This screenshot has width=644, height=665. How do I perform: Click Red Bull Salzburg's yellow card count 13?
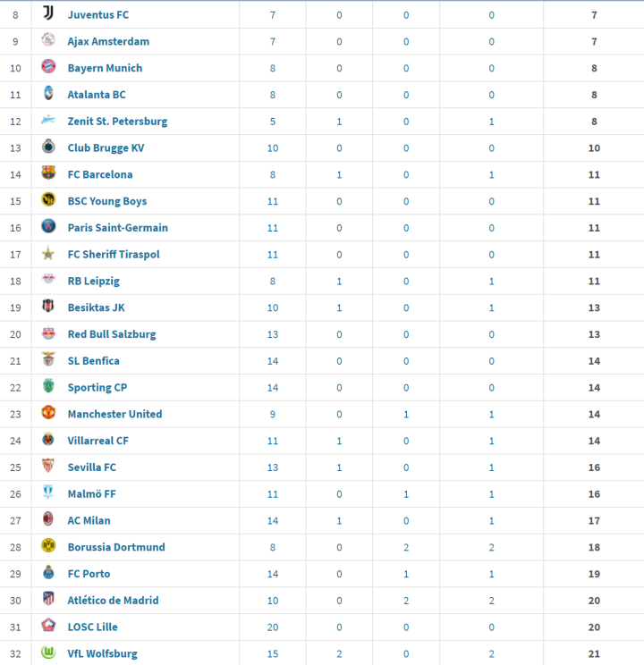coord(273,334)
